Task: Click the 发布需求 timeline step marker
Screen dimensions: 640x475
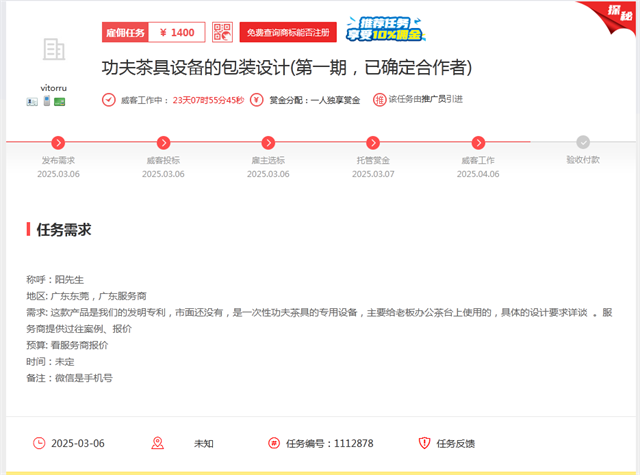Action: tap(58, 143)
